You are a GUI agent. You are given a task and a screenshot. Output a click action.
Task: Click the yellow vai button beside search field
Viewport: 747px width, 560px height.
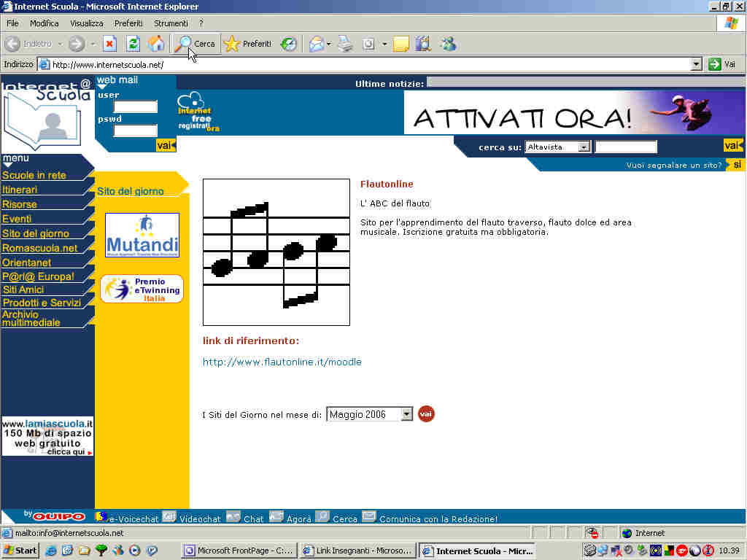732,145
